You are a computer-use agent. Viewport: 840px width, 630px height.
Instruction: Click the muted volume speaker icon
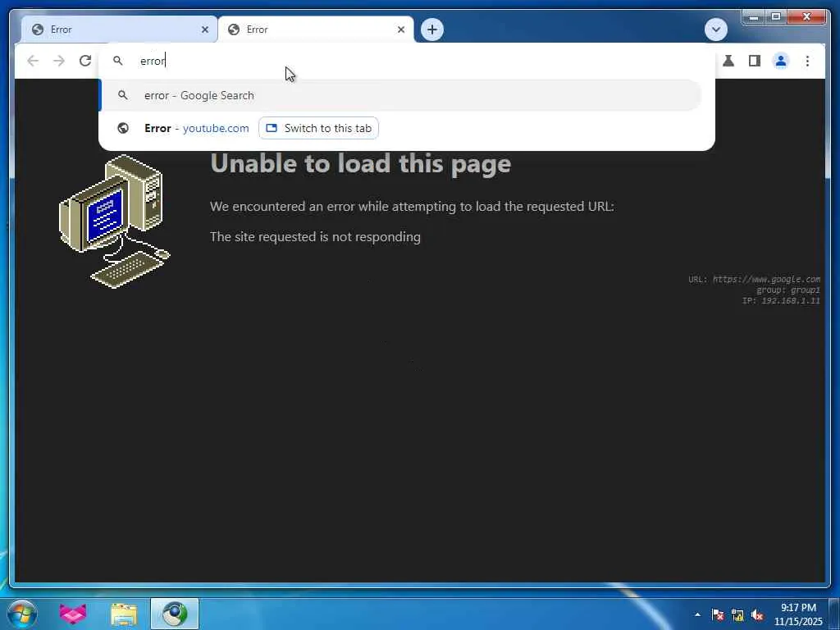[x=757, y=614]
